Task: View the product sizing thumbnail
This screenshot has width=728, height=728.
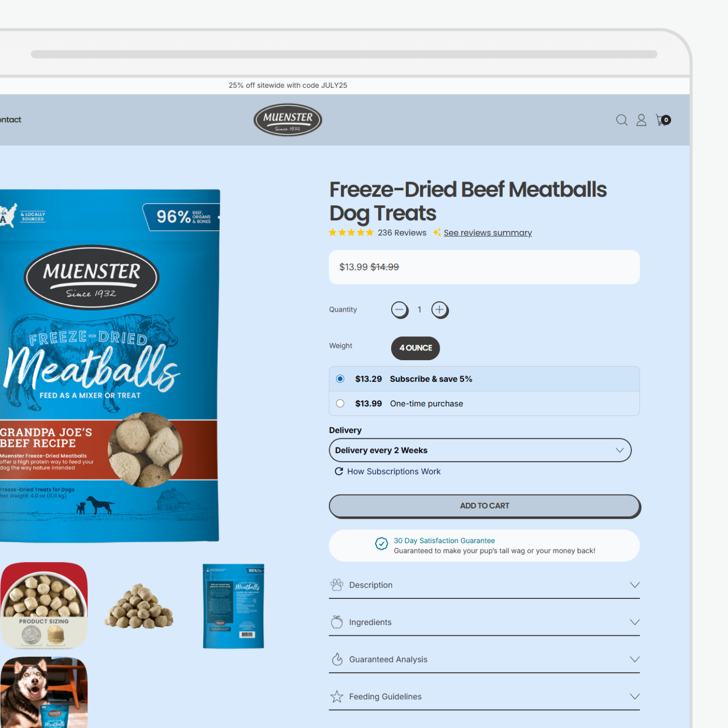Action: (x=44, y=606)
